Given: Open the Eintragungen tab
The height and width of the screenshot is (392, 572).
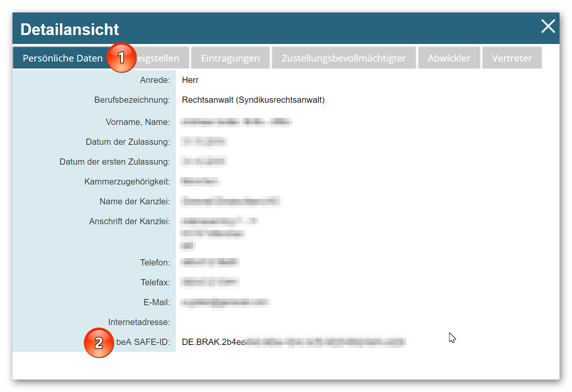Looking at the screenshot, I should click(230, 58).
